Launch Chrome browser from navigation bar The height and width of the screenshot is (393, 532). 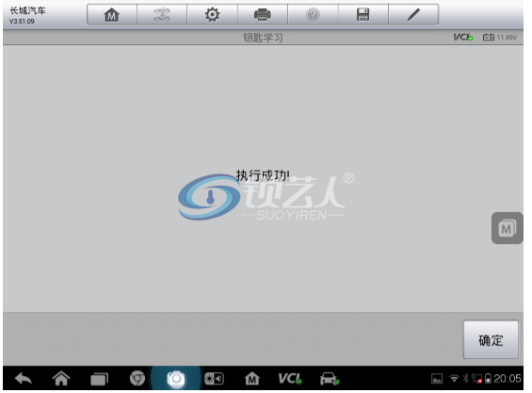[137, 378]
